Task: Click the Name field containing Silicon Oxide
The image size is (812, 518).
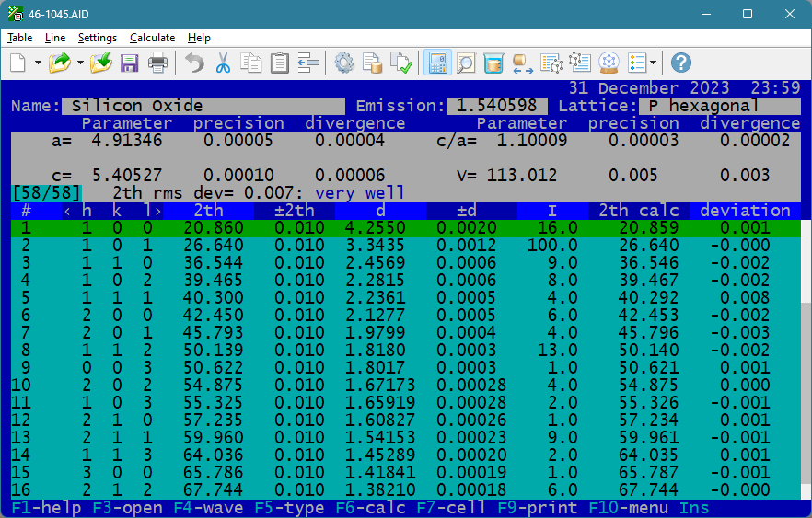Action: [x=203, y=106]
